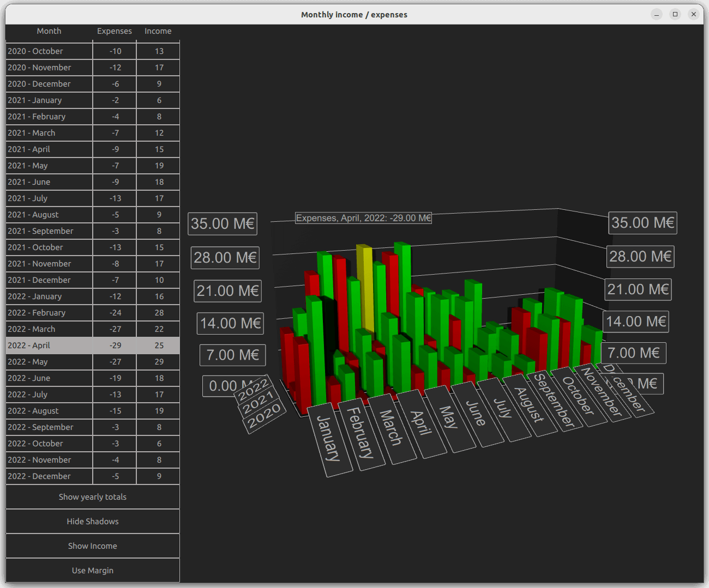Select the 2022 - April table row
Image resolution: width=709 pixels, height=588 pixels.
click(x=49, y=345)
